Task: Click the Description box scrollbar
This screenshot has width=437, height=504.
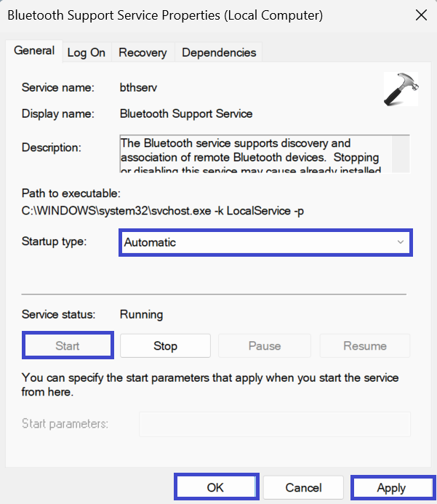Action: 404,153
